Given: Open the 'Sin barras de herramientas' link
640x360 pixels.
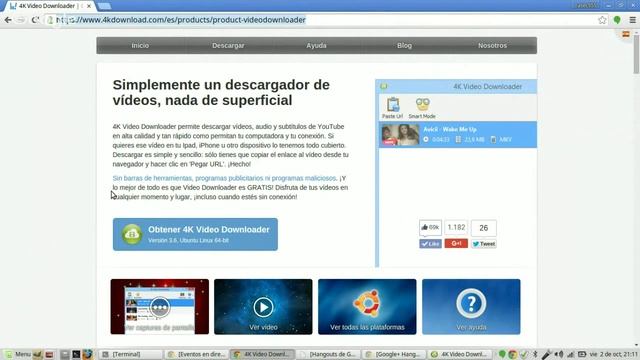Looking at the screenshot, I should click(x=224, y=178).
